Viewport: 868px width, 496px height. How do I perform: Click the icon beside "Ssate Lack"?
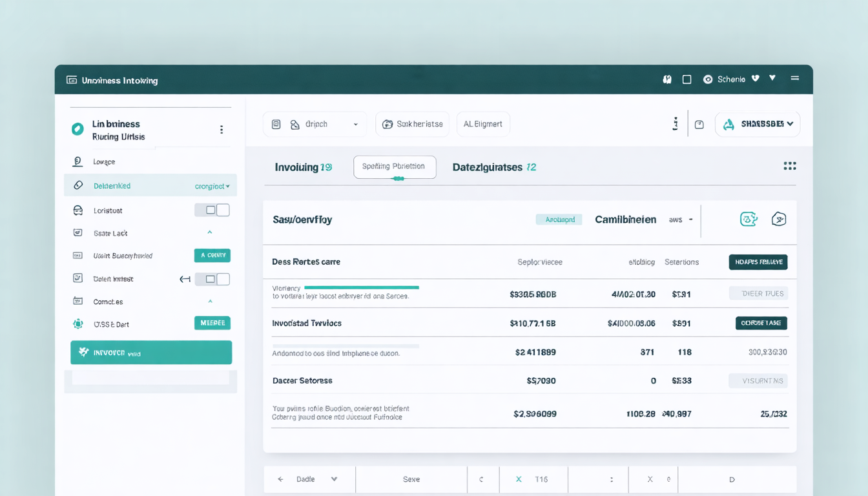(x=78, y=232)
